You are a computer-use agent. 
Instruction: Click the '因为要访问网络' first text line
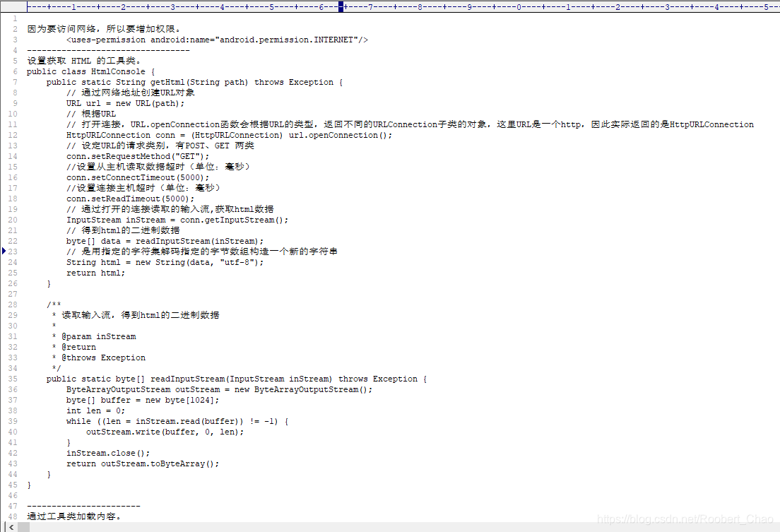[103, 29]
